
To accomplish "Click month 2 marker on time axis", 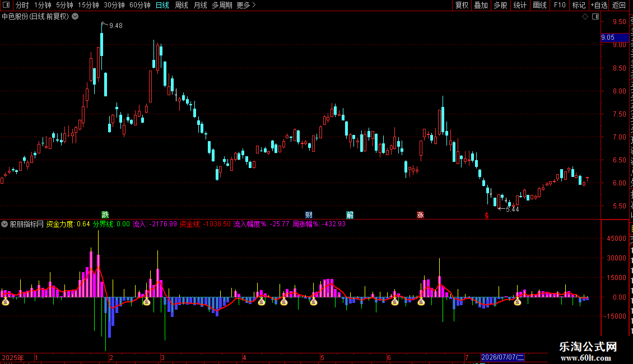I will pos(111,357).
